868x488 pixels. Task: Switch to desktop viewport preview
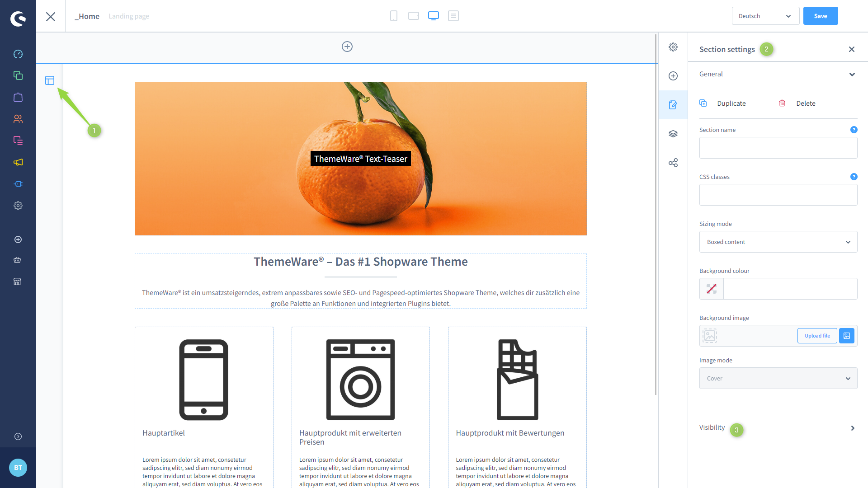[x=434, y=16]
